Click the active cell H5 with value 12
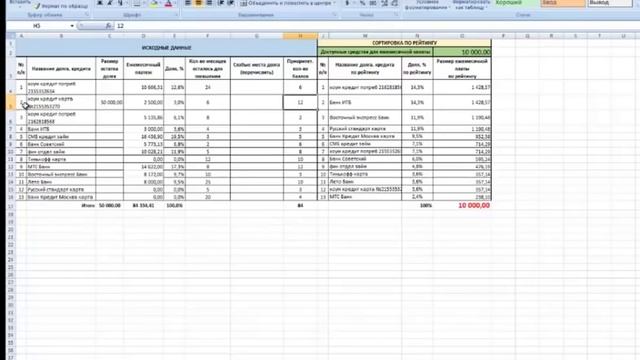Screen dimensions: 640x360 click(x=300, y=102)
